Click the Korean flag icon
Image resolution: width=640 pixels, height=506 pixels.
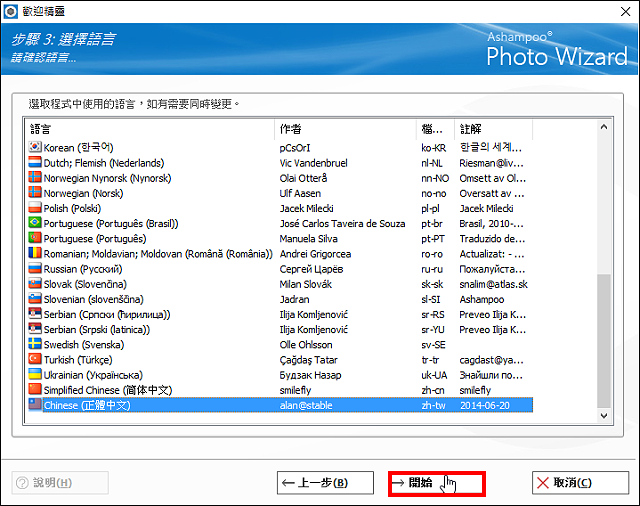pyautogui.click(x=35, y=147)
